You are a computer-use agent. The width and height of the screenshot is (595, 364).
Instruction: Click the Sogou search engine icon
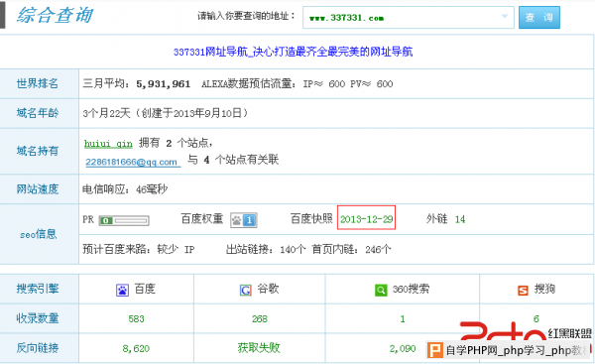tap(523, 291)
